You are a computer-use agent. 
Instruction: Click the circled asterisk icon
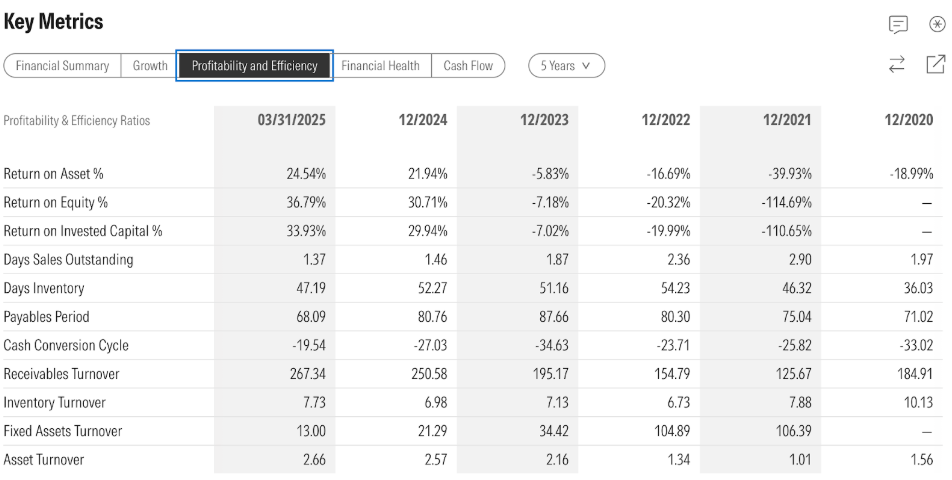(937, 24)
